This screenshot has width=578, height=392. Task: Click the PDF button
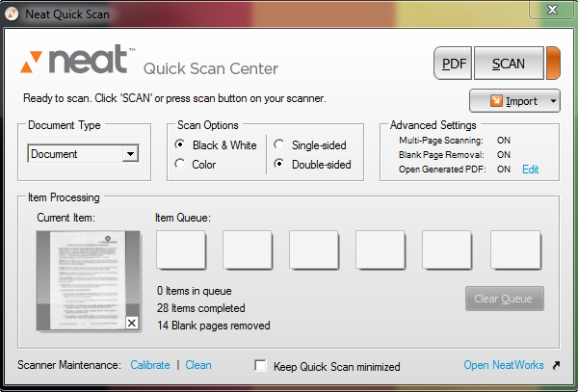(453, 64)
